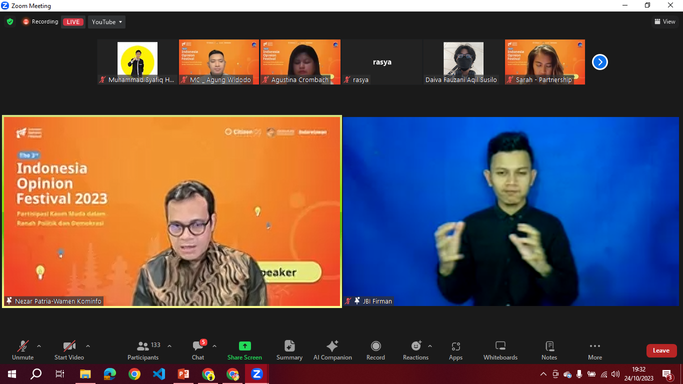The height and width of the screenshot is (384, 683).
Task: Show next participants with blue arrow
Action: (x=600, y=62)
